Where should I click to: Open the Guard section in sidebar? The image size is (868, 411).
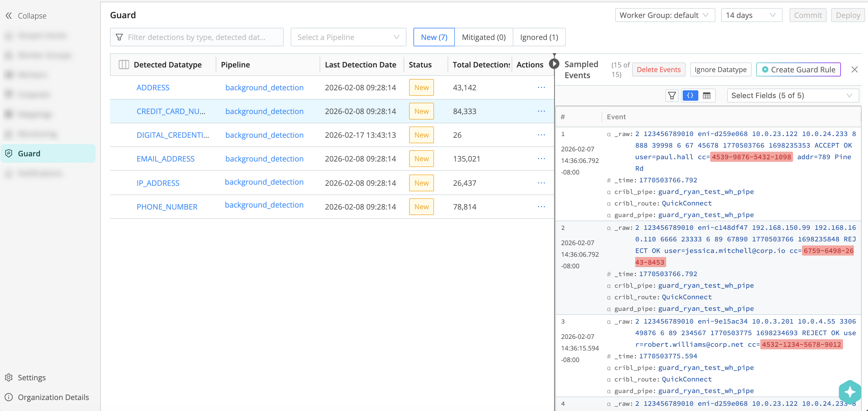point(29,153)
